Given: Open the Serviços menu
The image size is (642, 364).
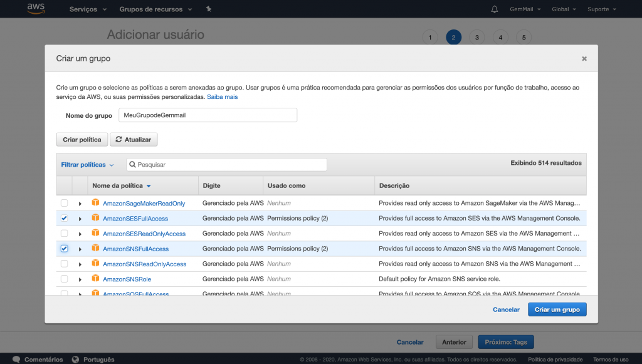Looking at the screenshot, I should [88, 9].
